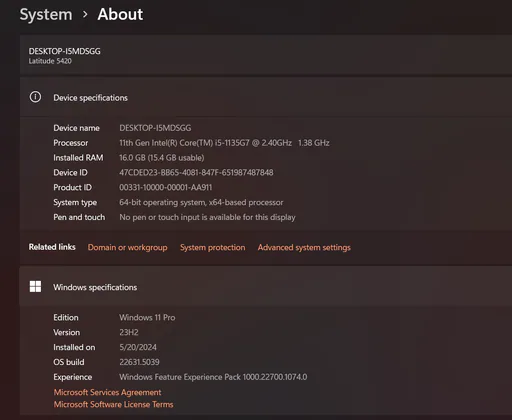
Task: Click the DESKTOP-I5MDSGG Latitude 5420 card
Action: tap(266, 55)
